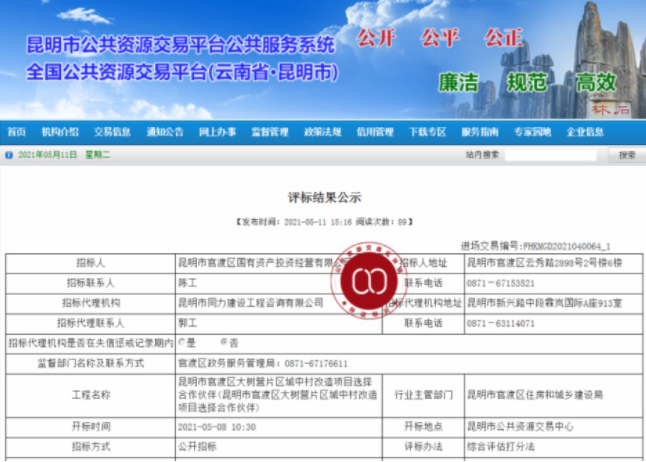Navigate to 政策法规 page
The width and height of the screenshot is (646, 462).
pos(322,132)
